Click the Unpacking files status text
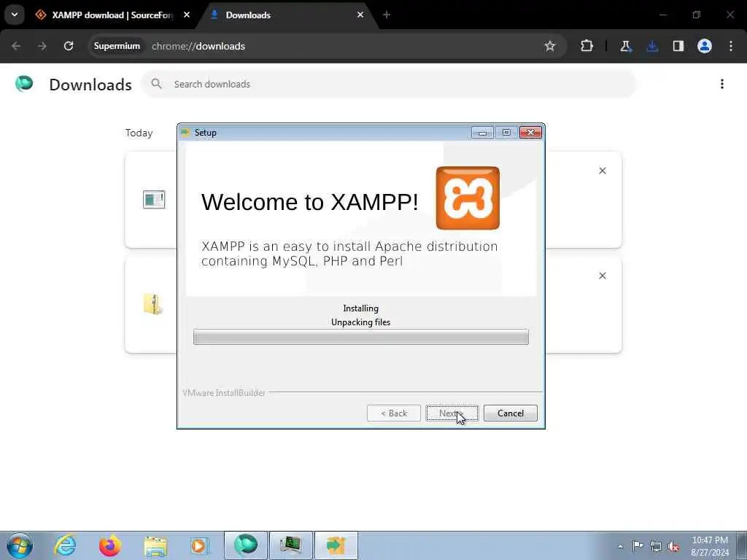Viewport: 747px width, 560px height. click(x=360, y=322)
